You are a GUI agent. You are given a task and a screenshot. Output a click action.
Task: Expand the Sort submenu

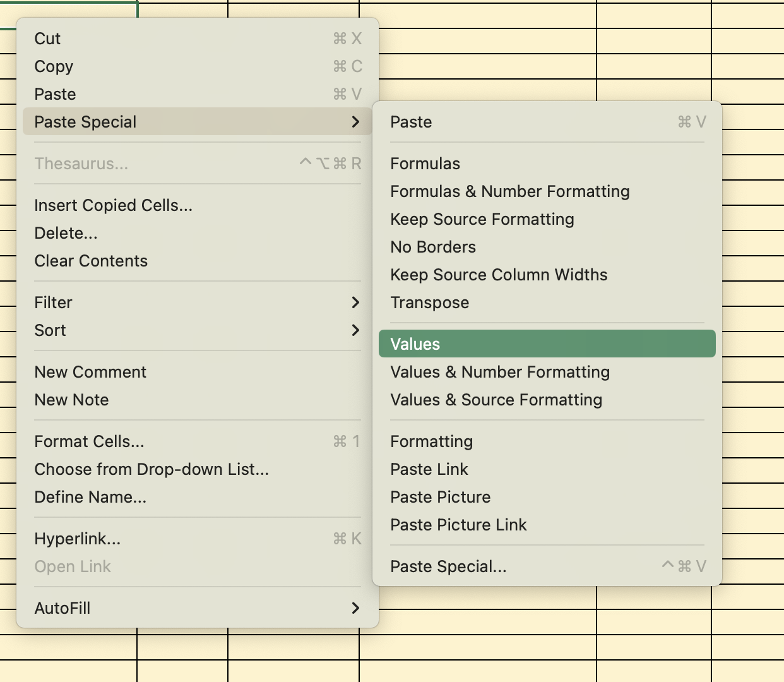coord(50,330)
